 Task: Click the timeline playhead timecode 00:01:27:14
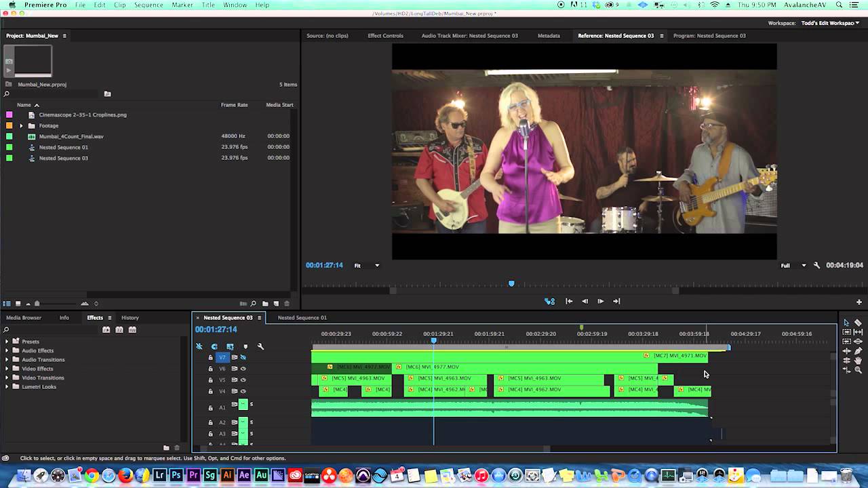pyautogui.click(x=216, y=329)
